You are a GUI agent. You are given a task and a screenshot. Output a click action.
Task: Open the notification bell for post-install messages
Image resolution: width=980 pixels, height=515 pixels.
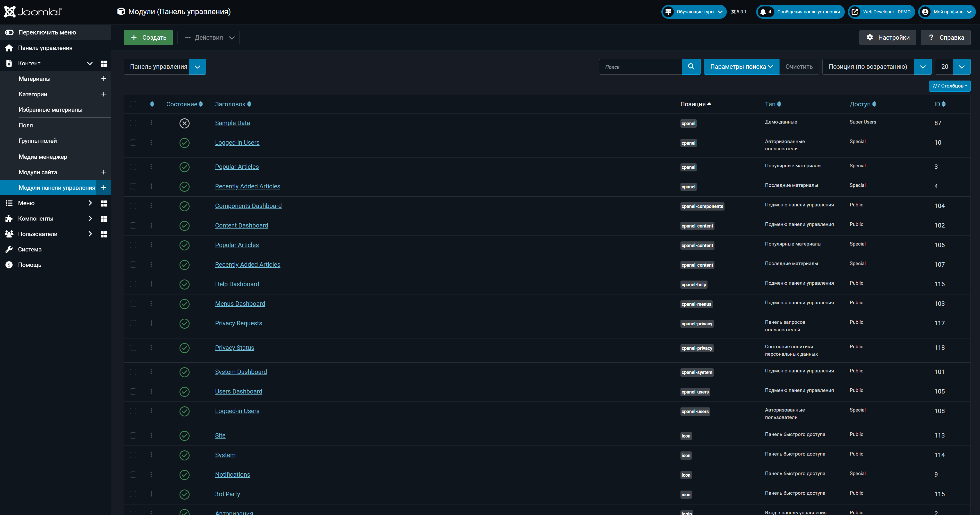click(763, 12)
